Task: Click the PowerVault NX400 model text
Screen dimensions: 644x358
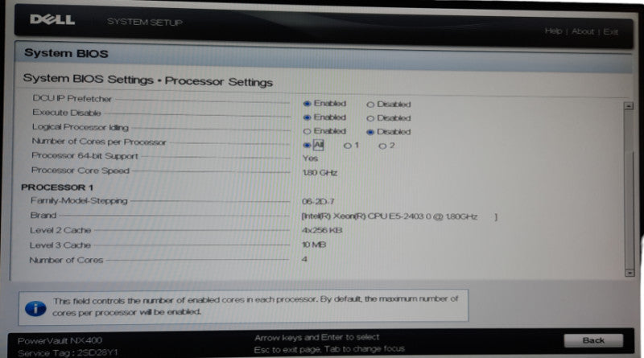Action: point(60,340)
